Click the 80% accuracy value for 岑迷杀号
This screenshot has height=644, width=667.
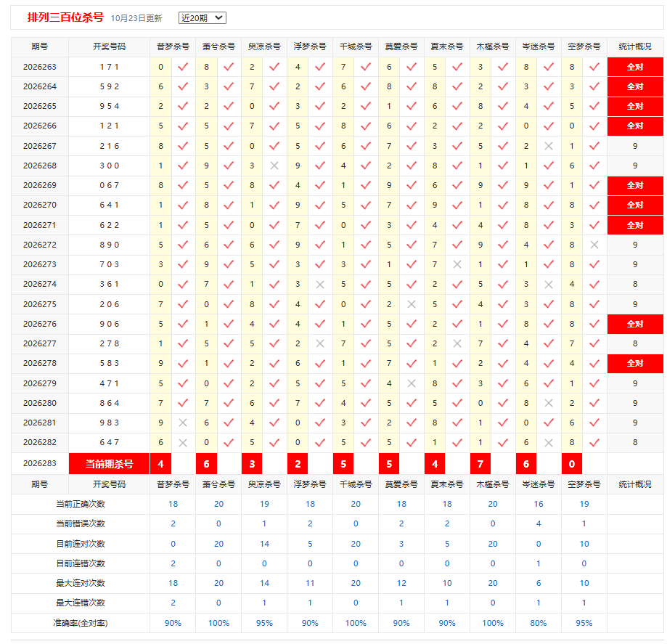click(539, 623)
